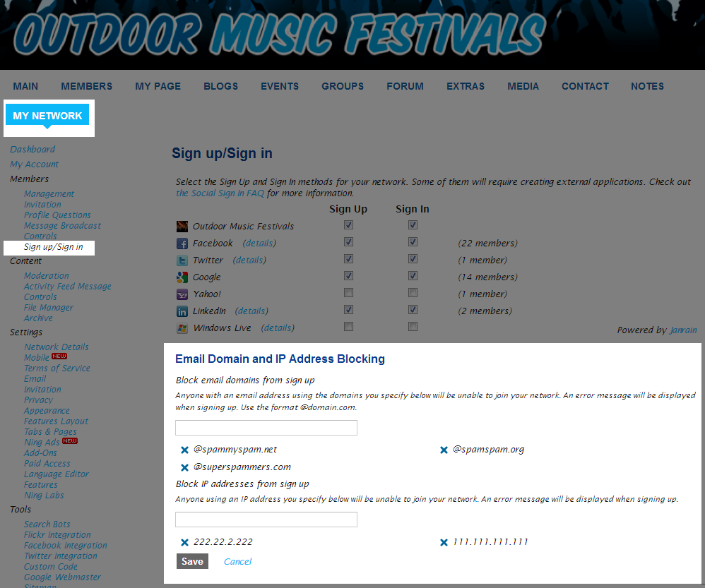The image size is (705, 588).
Task: Click the Windows Live logo icon
Action: click(182, 328)
